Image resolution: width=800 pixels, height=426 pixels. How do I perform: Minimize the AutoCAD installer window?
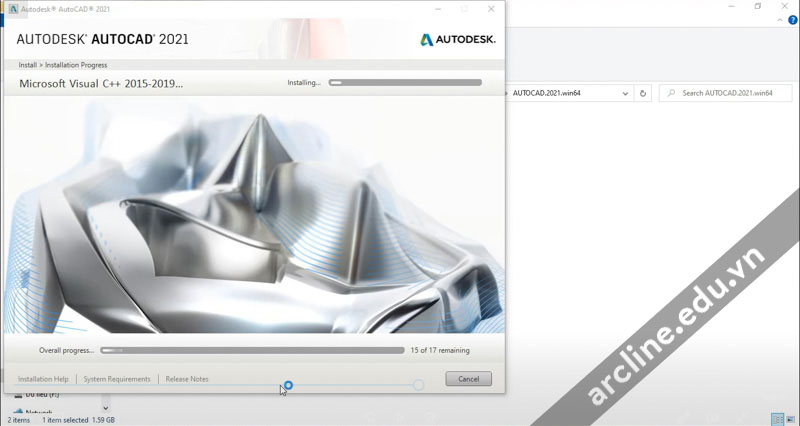(x=438, y=9)
